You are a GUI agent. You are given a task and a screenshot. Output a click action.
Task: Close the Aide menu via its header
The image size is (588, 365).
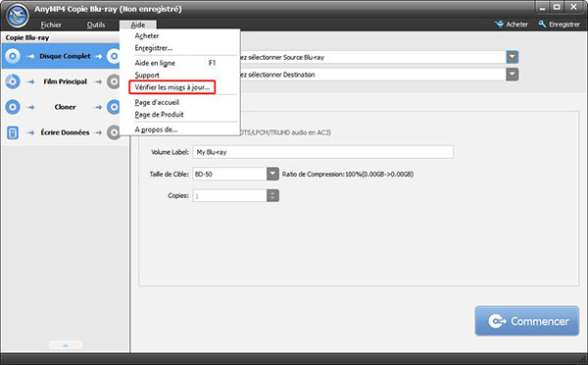pyautogui.click(x=137, y=25)
